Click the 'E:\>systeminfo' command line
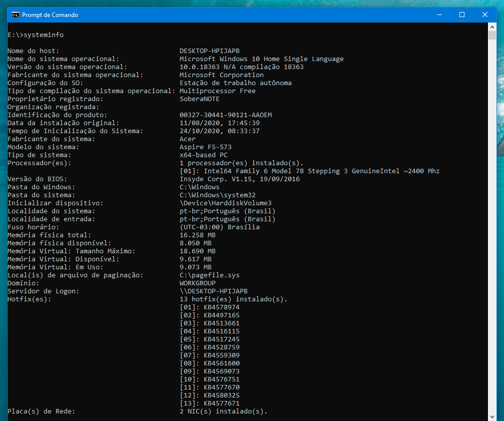Viewport: 504px width, 421px height. tap(36, 35)
